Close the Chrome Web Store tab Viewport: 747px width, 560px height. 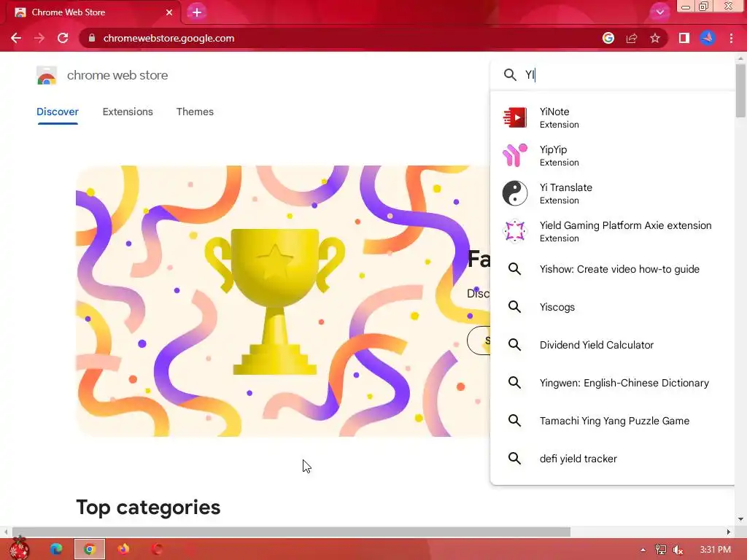[x=169, y=12]
